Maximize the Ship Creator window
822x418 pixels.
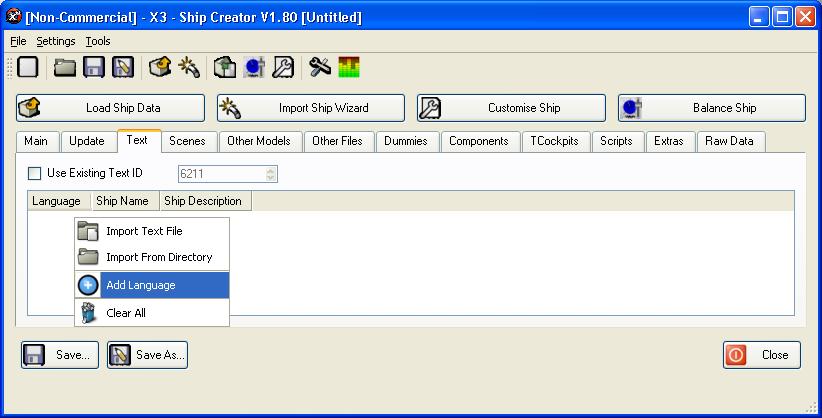click(782, 17)
